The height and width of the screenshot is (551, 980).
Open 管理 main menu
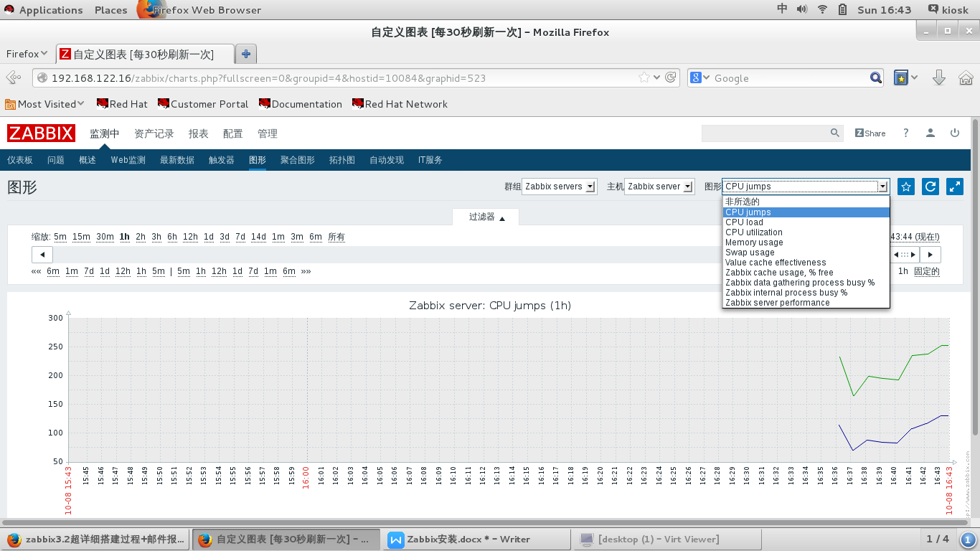click(x=267, y=133)
